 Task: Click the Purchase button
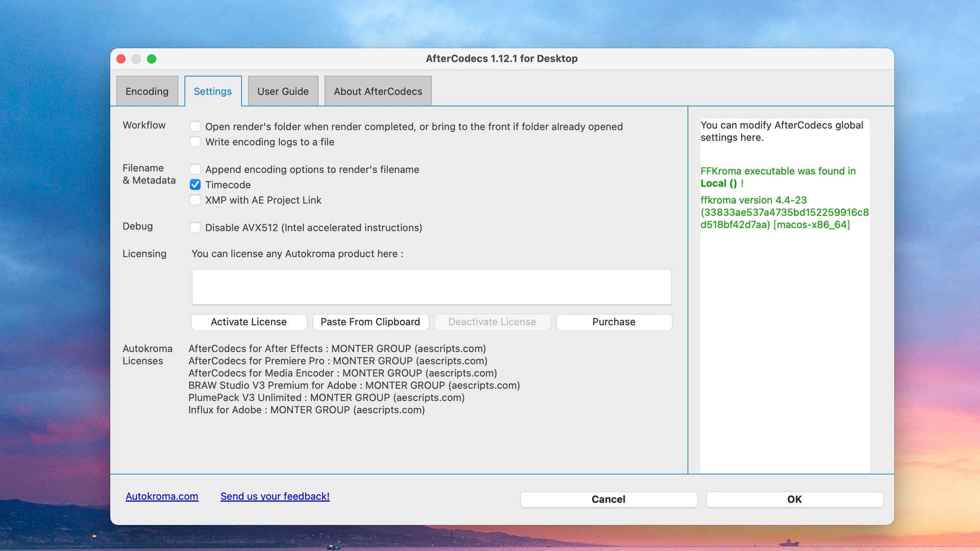pos(614,322)
